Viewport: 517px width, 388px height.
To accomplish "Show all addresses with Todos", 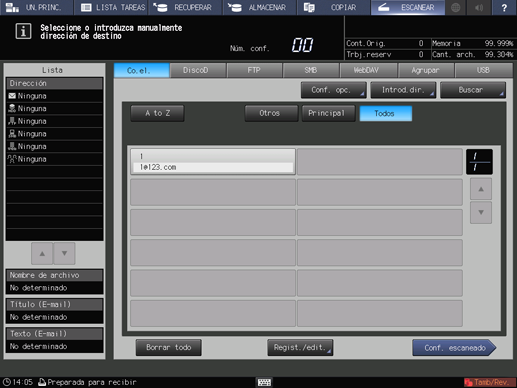I will tap(386, 113).
